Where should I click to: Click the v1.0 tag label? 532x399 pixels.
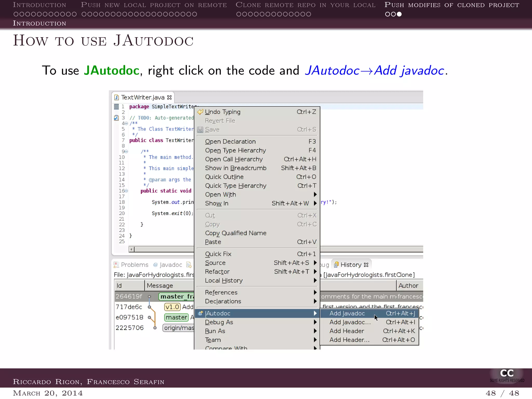tap(172, 307)
